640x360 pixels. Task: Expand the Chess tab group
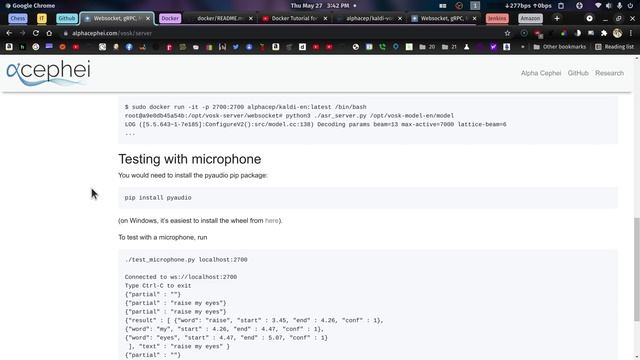(x=18, y=18)
